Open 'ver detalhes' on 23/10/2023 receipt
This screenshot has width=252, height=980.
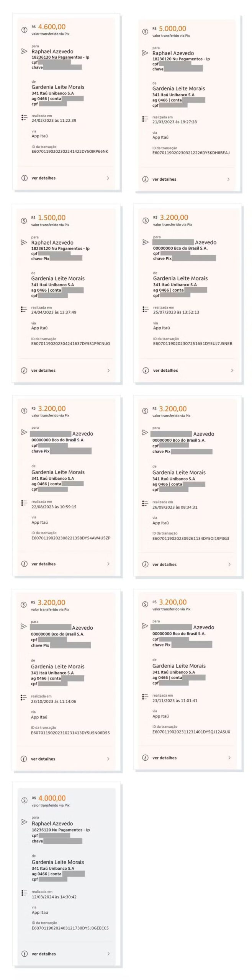43,759
